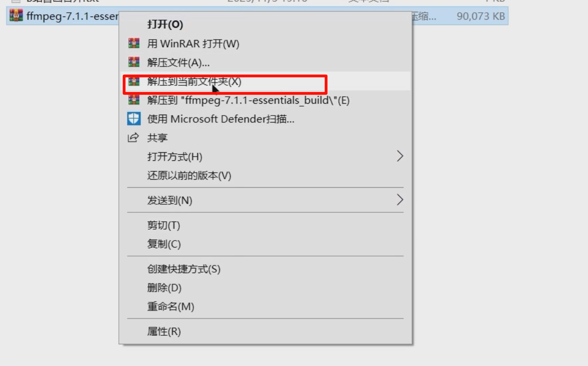Click WinRAR icon beside 用 WinRAR 打开(W)
The width and height of the screenshot is (588, 366).
[134, 43]
